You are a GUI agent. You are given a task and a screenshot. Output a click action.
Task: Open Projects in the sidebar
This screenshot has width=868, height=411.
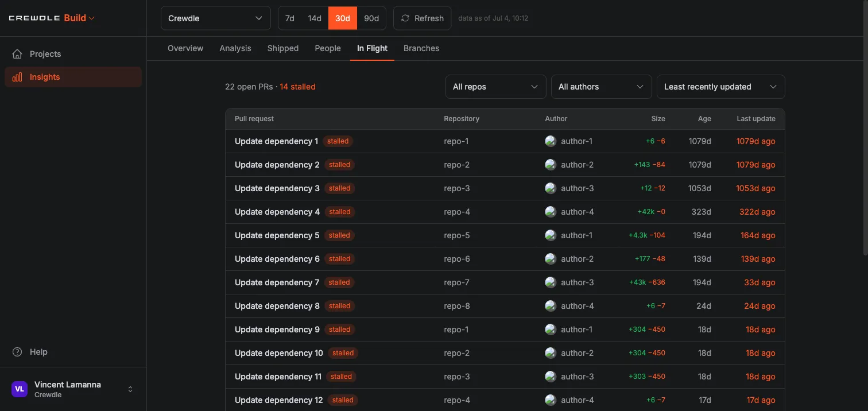(73, 54)
